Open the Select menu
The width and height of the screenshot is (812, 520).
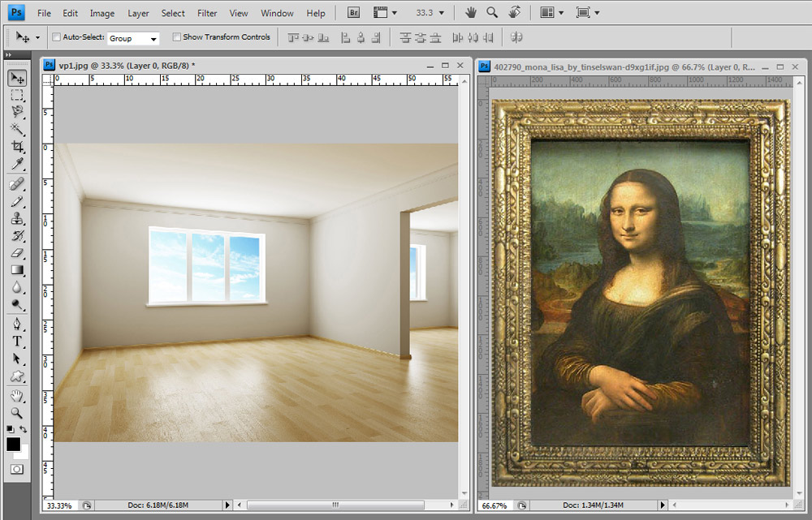click(x=173, y=13)
